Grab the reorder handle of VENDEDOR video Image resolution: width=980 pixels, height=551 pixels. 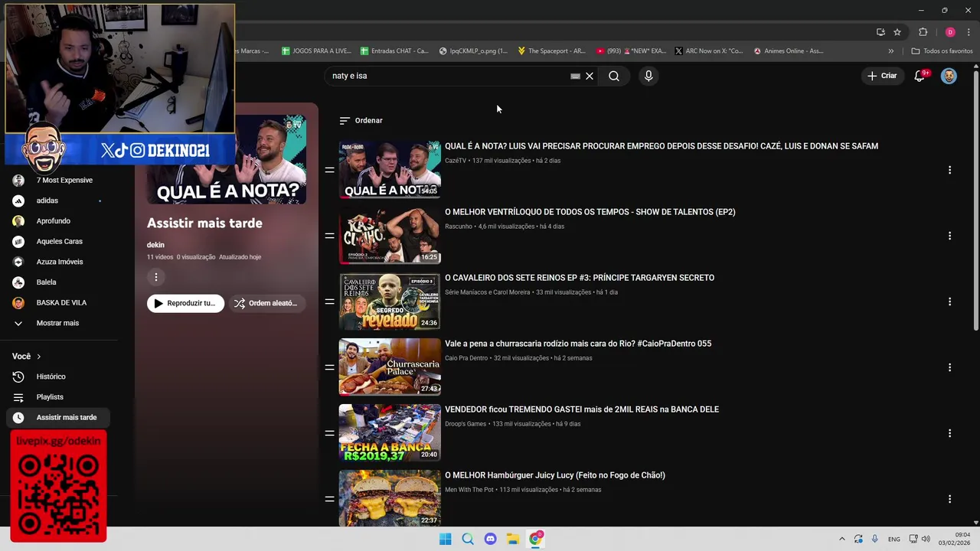(x=329, y=433)
